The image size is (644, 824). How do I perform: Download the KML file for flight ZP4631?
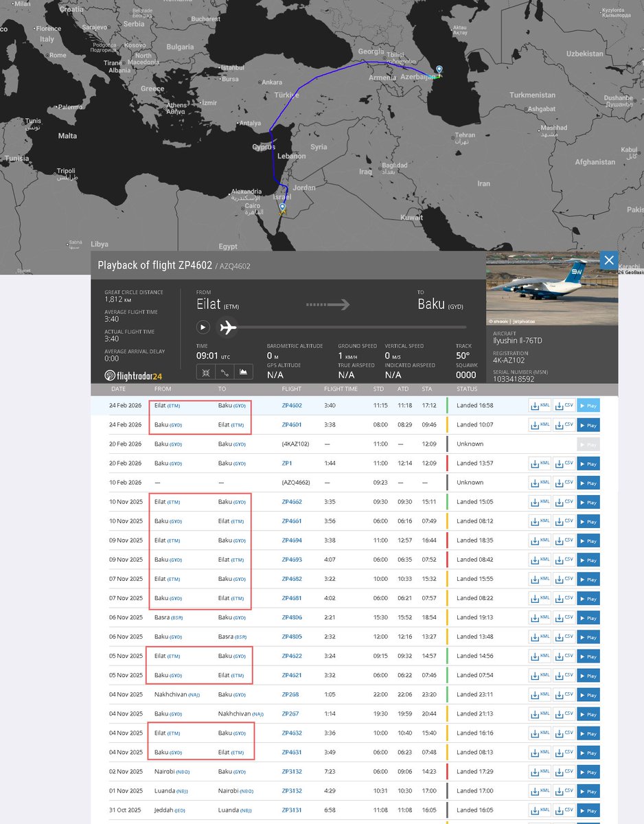pos(540,752)
